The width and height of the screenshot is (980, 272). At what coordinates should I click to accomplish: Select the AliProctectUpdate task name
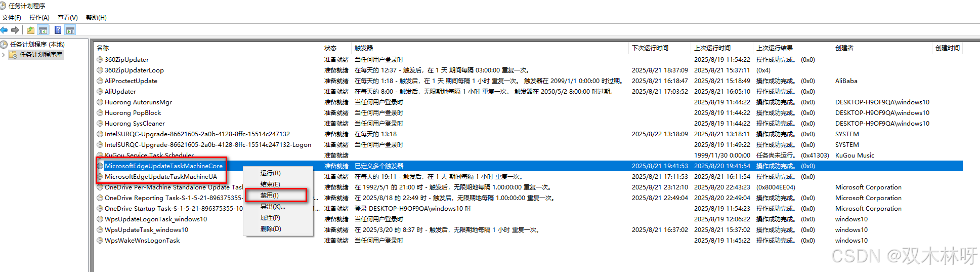tap(131, 81)
